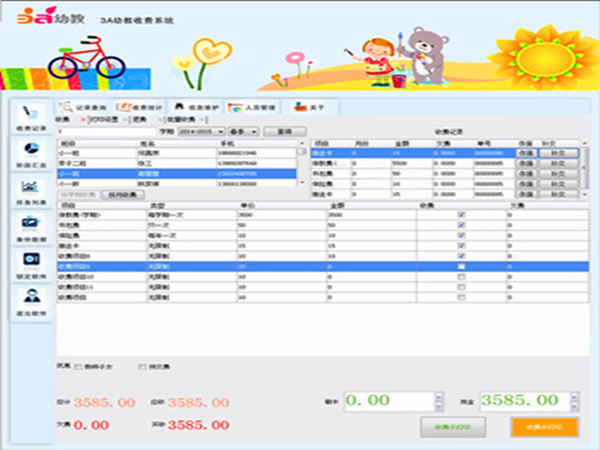This screenshot has width=600, height=450.
Task: Click the up arrow of the student list scrollbar
Action: pos(302,143)
